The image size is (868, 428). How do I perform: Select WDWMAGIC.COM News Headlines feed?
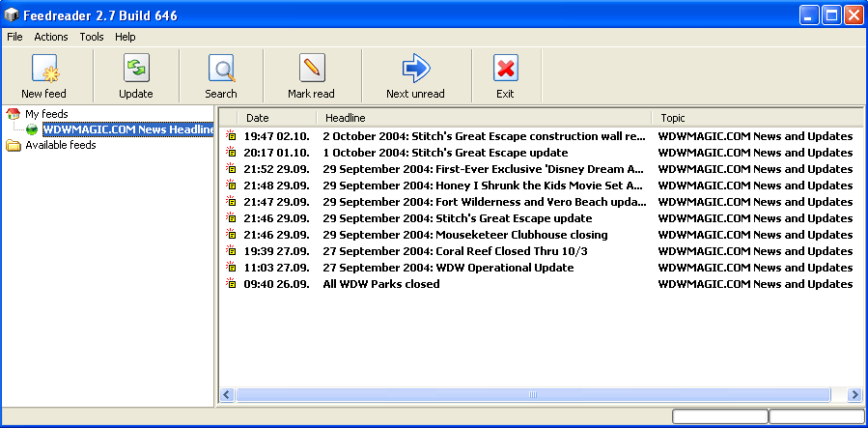pos(126,129)
